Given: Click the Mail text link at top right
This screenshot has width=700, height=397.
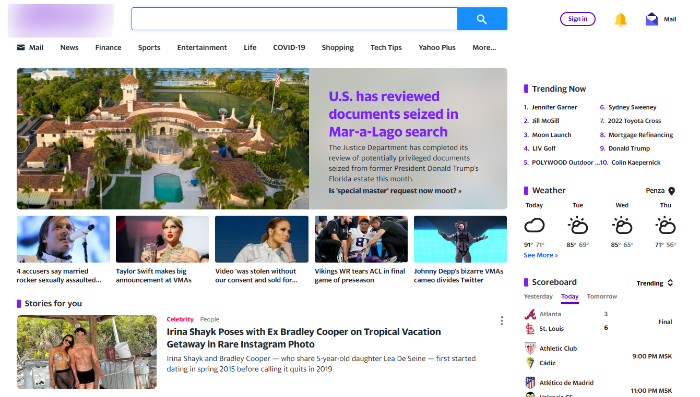Looking at the screenshot, I should click(670, 19).
